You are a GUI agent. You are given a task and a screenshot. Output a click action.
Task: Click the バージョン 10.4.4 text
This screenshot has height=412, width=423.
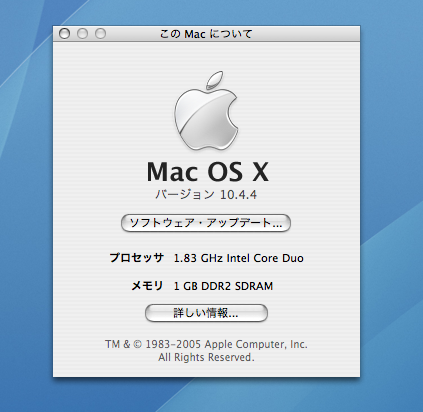[x=206, y=195]
